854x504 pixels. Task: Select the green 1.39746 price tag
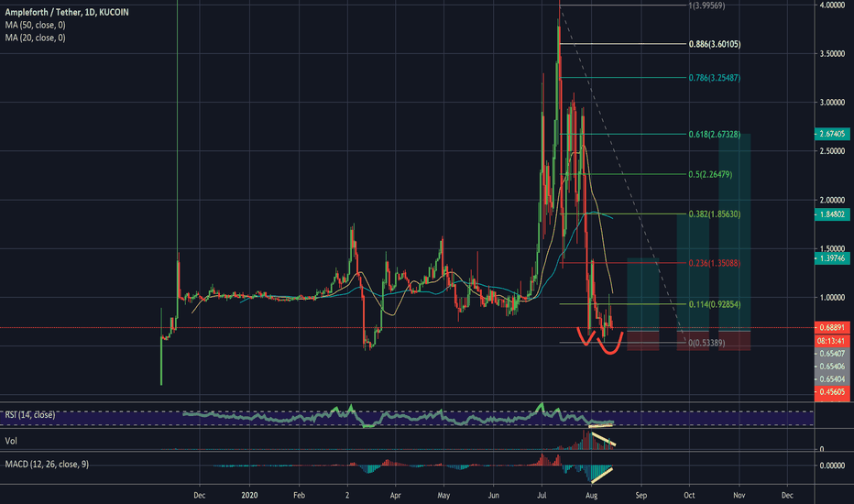click(832, 258)
